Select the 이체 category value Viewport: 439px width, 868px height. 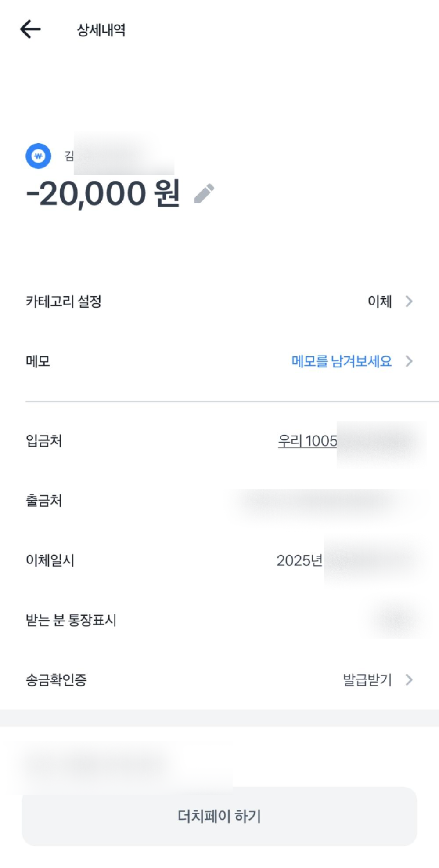tap(379, 301)
